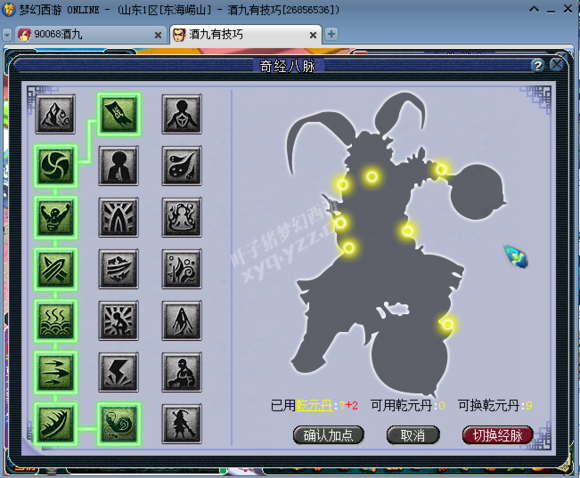Select the gray mountain rocks skill icon
Viewport: 580px width, 478px height.
[x=55, y=114]
